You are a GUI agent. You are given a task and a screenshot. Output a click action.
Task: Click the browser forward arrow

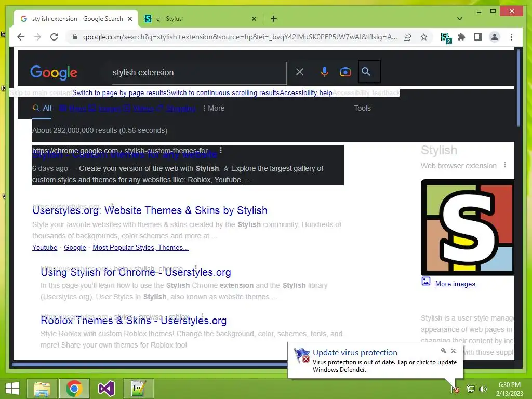pyautogui.click(x=37, y=37)
